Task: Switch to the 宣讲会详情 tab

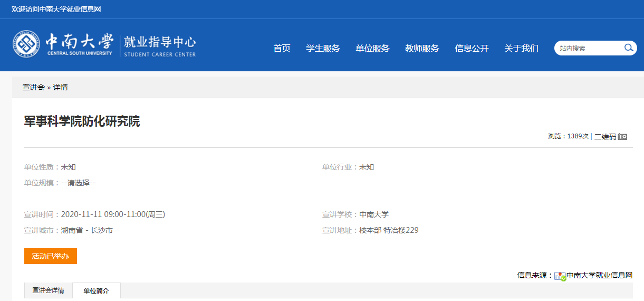Action: click(x=49, y=290)
